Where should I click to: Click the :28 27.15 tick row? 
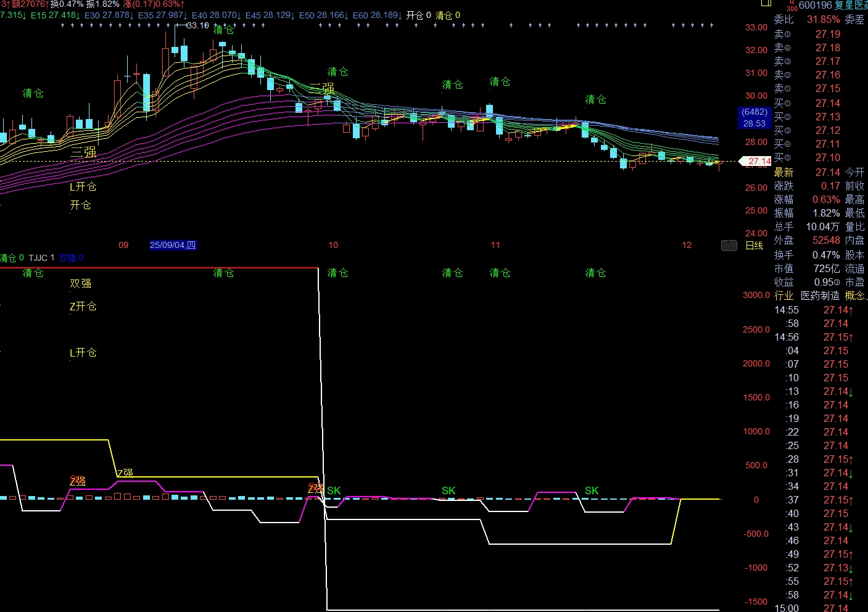pyautogui.click(x=820, y=460)
